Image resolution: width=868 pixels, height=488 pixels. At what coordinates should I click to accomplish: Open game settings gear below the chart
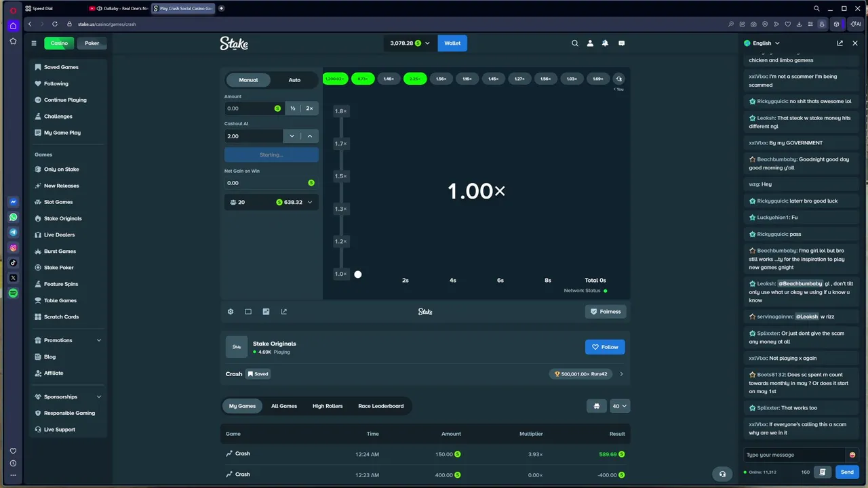pos(231,312)
